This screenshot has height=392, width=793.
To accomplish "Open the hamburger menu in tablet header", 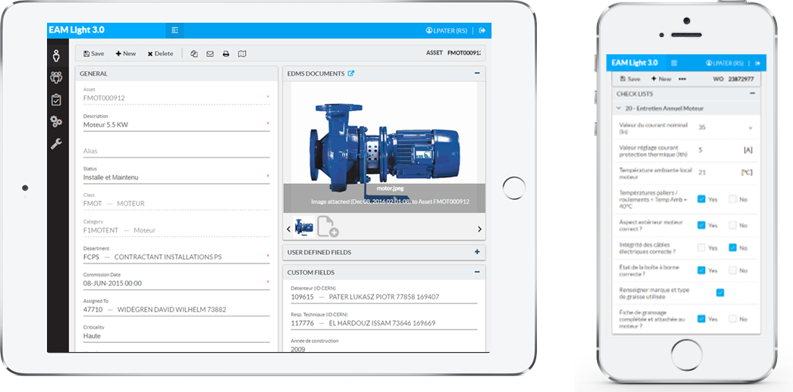I will pyautogui.click(x=175, y=30).
